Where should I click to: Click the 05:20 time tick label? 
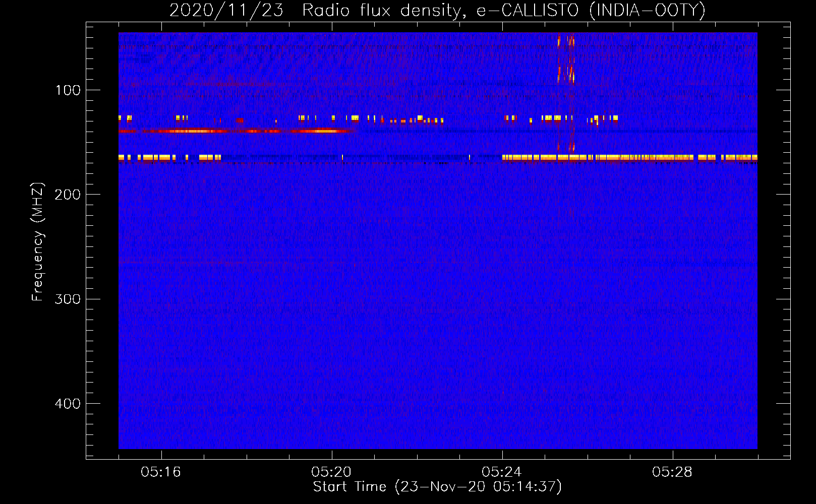(x=331, y=472)
